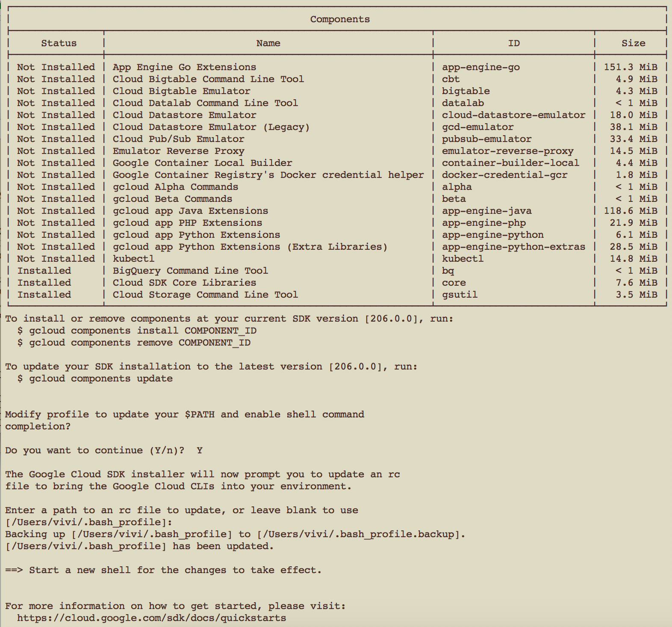Click the 'gsutil' ID cell
Viewport: 672px width, 627px height.
[x=460, y=295]
